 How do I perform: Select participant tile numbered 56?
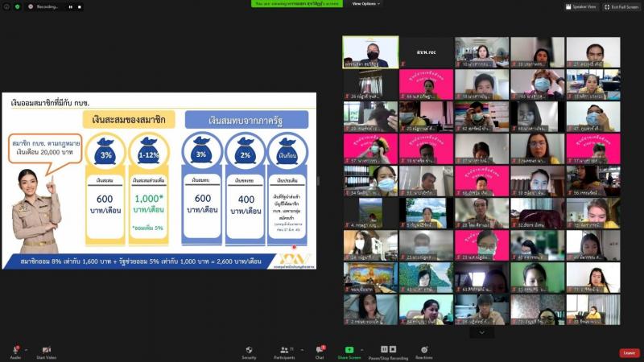coord(593,181)
